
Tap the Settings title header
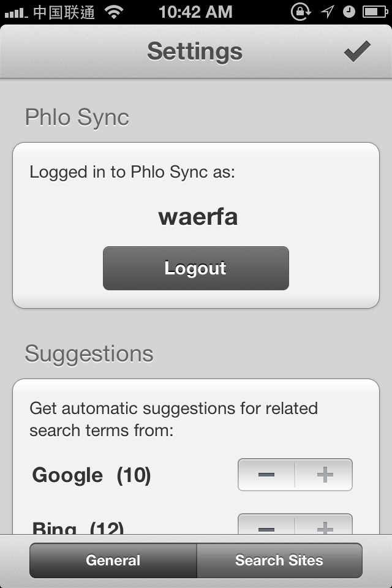point(195,51)
